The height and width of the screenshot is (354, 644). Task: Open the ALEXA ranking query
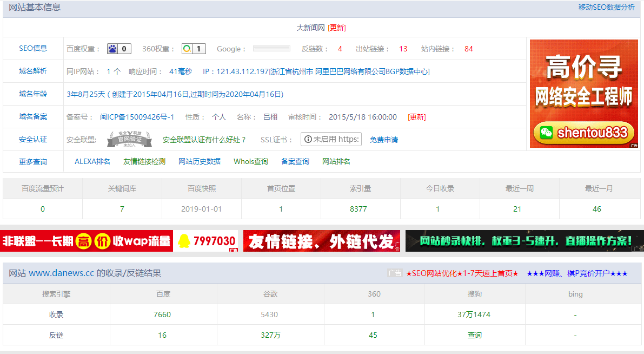tap(92, 161)
